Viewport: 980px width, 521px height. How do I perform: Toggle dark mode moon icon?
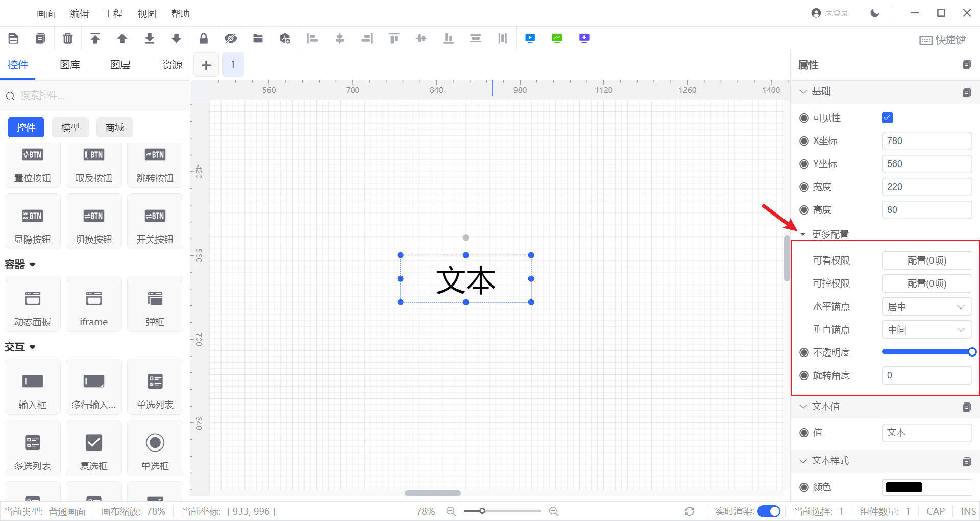[x=875, y=13]
